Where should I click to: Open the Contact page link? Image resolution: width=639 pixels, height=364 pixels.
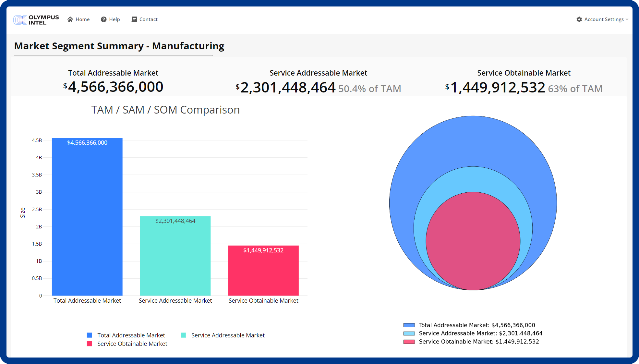coord(144,19)
